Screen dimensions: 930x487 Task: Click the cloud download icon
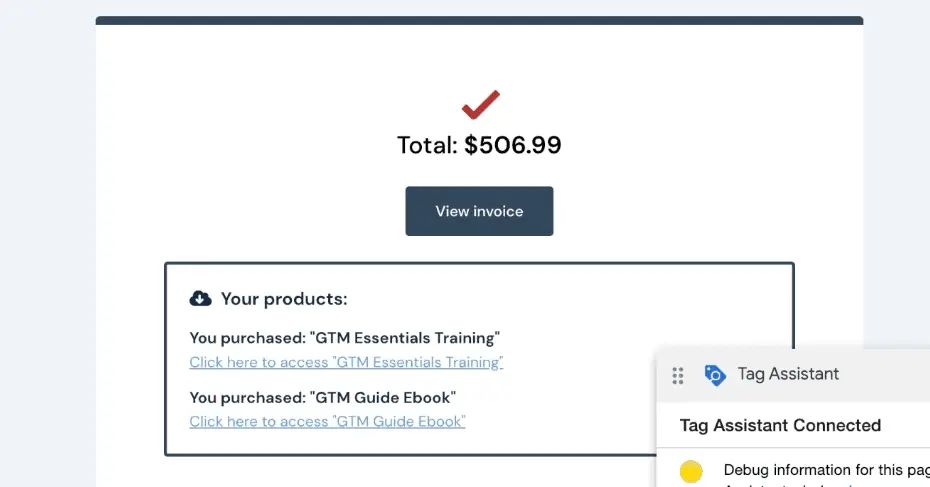coord(200,298)
